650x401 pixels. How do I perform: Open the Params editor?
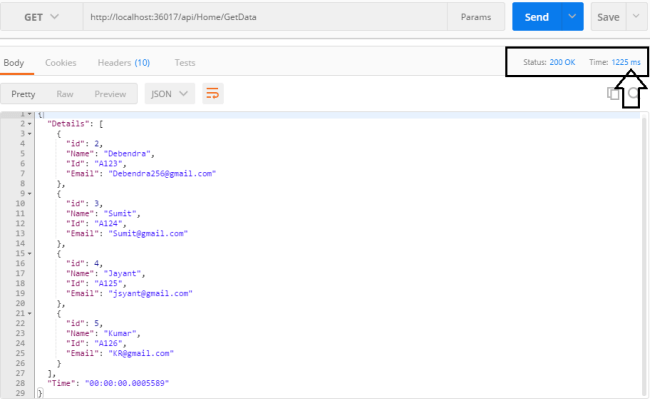(476, 17)
